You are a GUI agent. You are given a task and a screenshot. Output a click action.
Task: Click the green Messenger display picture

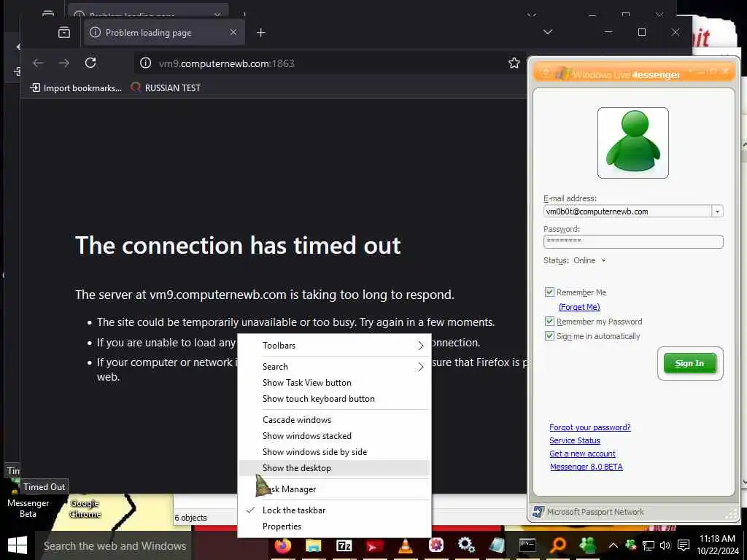(632, 143)
